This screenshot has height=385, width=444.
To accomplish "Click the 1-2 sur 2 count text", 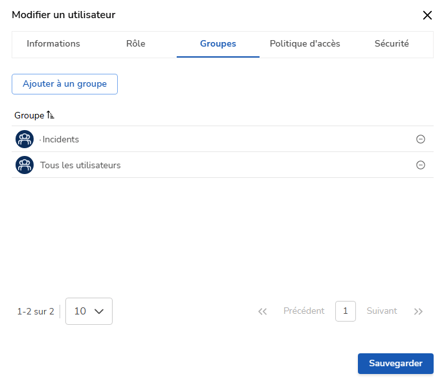I will tap(36, 311).
